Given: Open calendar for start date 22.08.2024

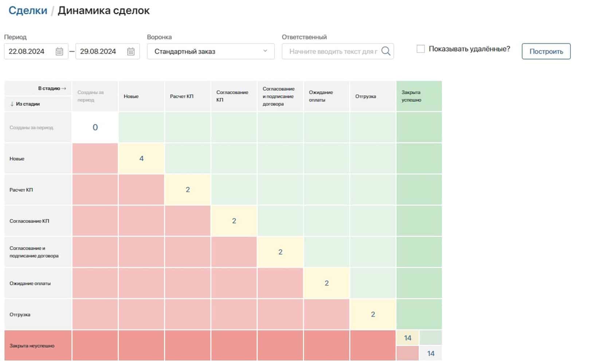Looking at the screenshot, I should 59,52.
